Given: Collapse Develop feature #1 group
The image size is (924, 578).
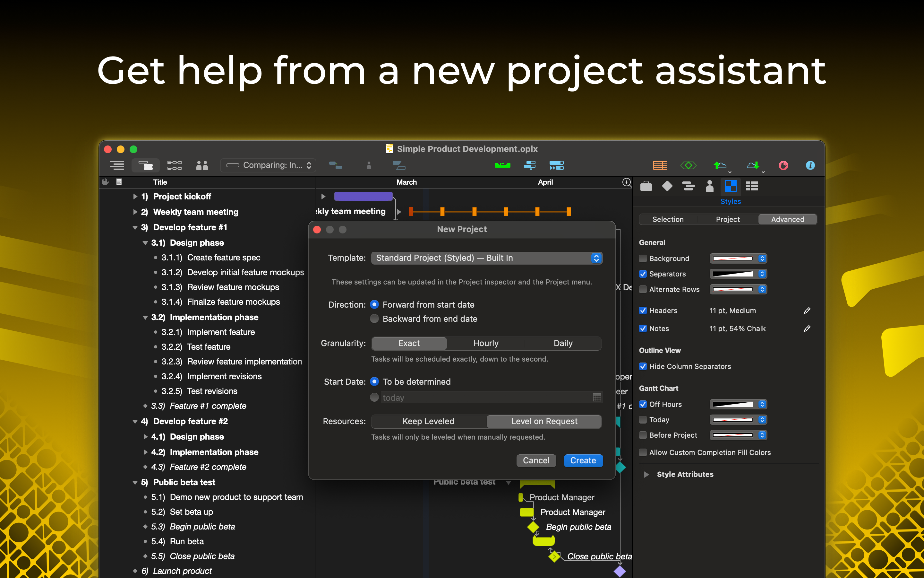Looking at the screenshot, I should 135,227.
